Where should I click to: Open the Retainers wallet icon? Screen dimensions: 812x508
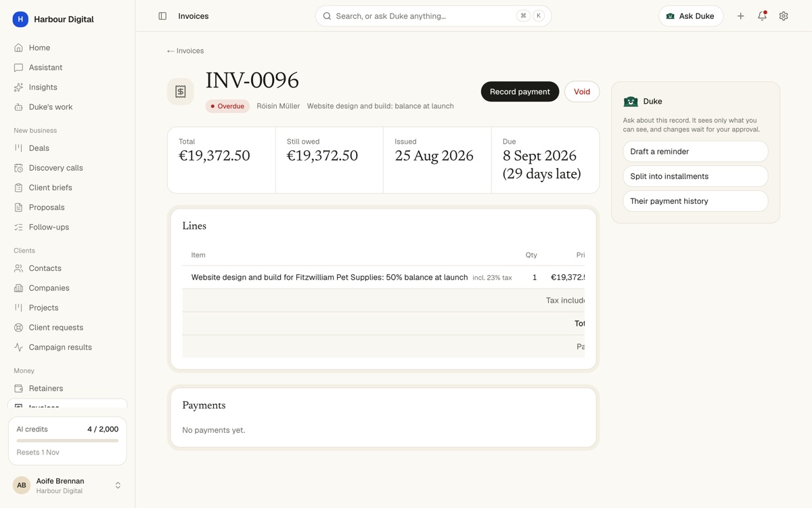point(18,389)
